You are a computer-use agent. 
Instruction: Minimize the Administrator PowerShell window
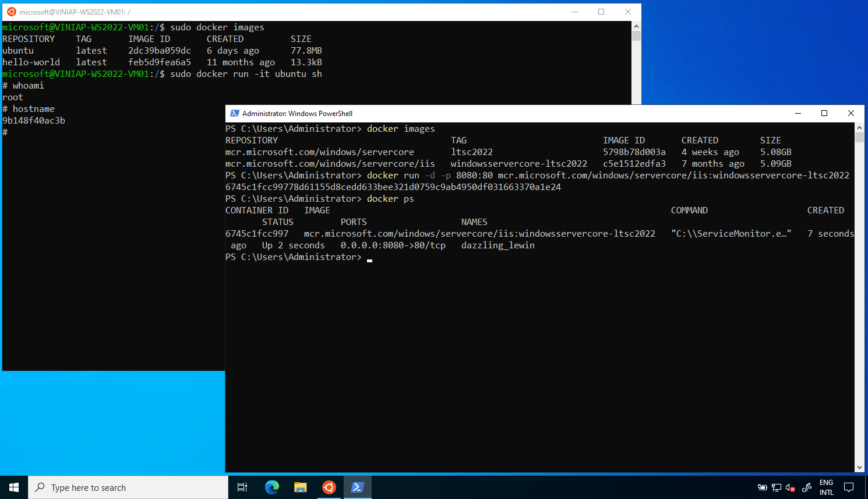[798, 113]
